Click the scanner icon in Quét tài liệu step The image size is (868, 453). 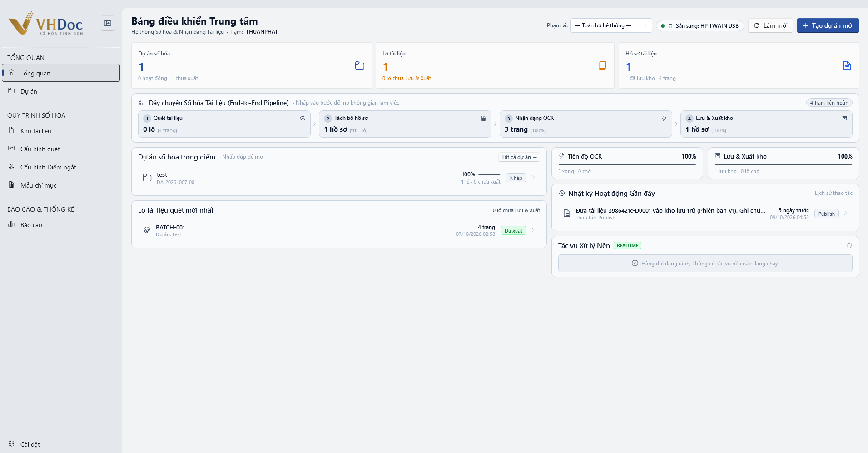point(303,118)
